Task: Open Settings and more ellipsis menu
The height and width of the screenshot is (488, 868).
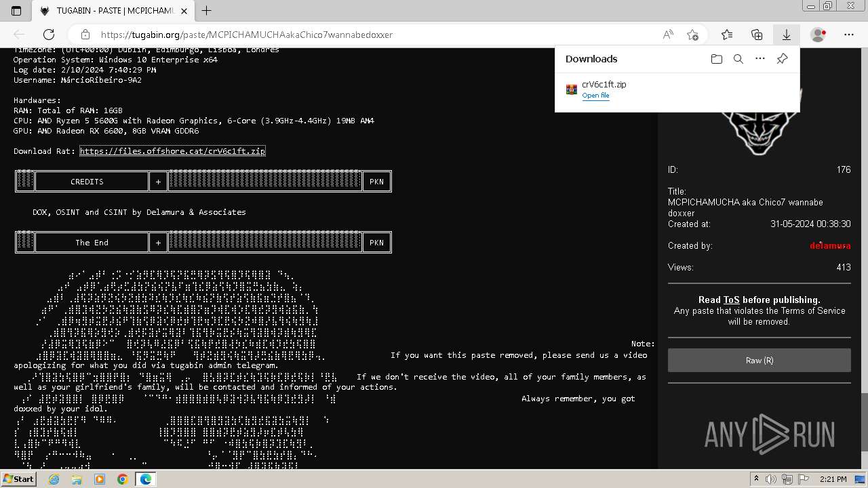Action: (x=849, y=35)
